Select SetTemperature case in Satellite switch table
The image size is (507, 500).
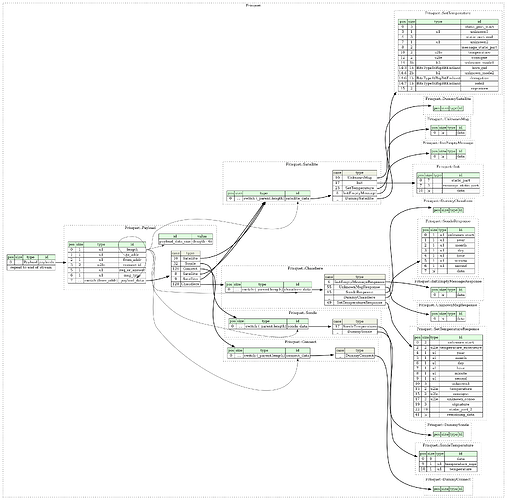click(x=360, y=188)
